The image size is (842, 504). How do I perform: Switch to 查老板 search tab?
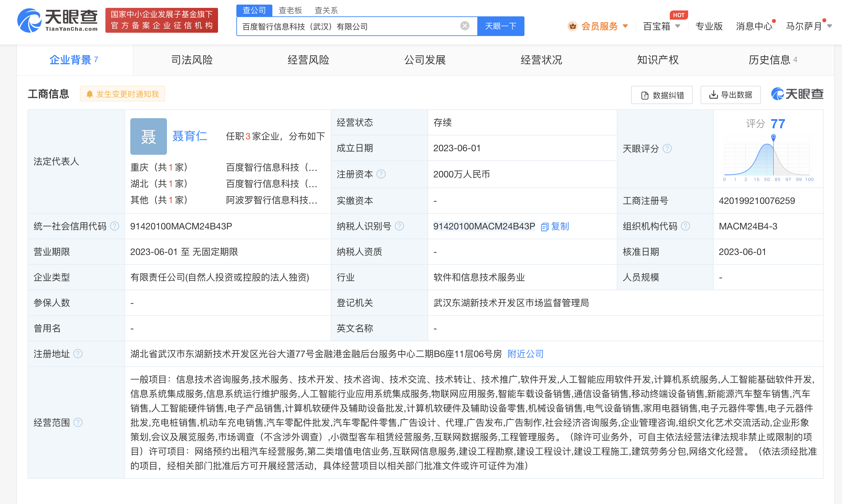pos(290,10)
